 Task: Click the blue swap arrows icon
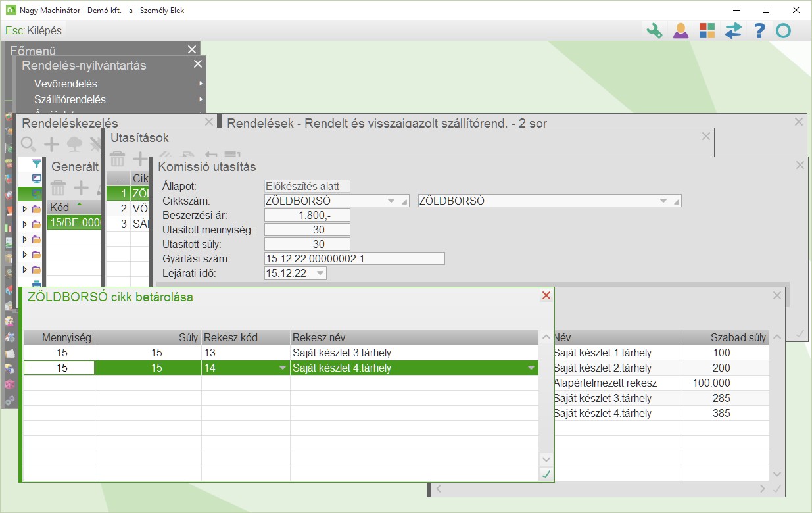[x=733, y=31]
